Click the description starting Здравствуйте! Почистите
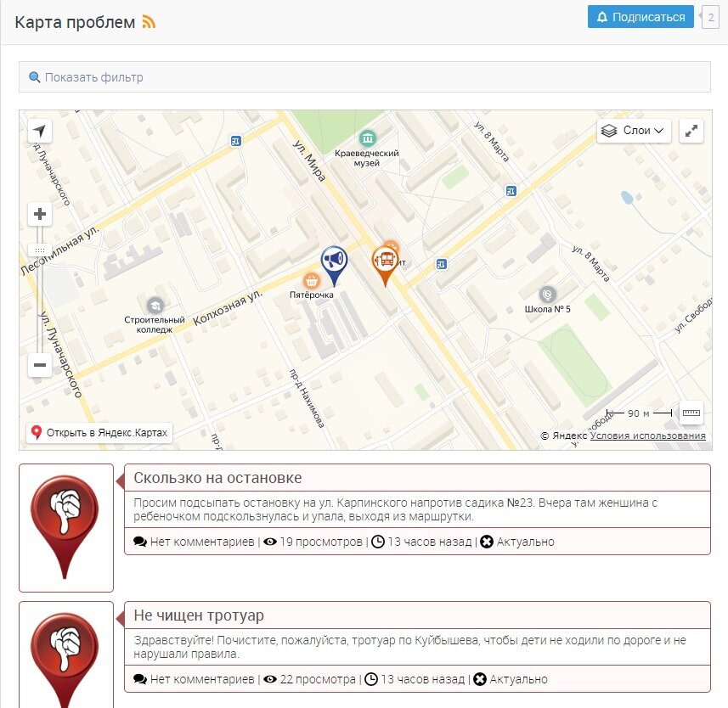This screenshot has height=708, width=728. (410, 647)
